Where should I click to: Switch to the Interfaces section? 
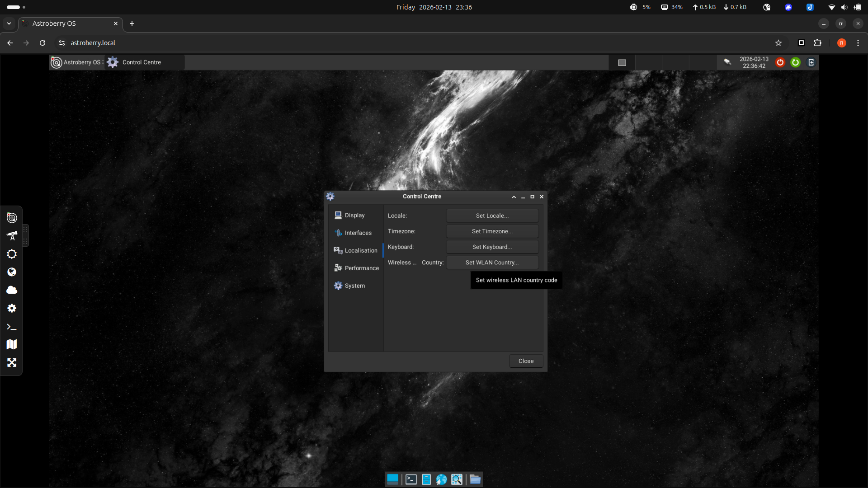(x=358, y=233)
